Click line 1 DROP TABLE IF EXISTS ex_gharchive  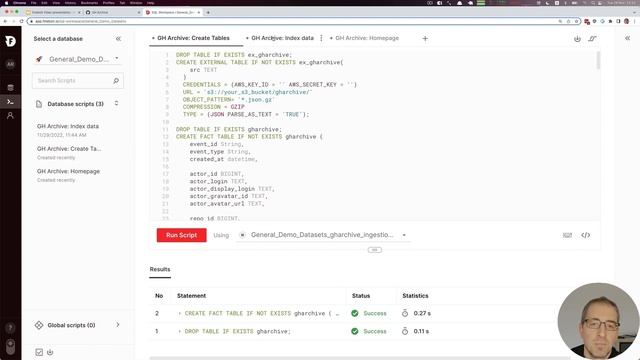pos(234,55)
